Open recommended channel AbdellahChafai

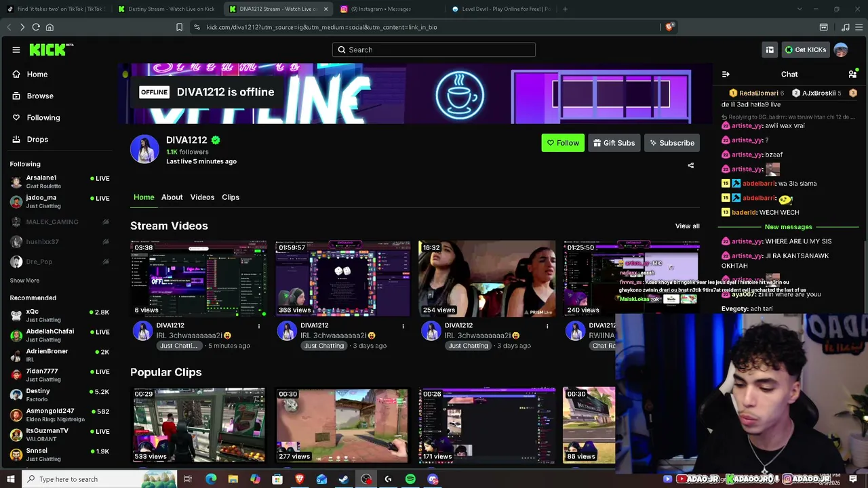click(60, 335)
